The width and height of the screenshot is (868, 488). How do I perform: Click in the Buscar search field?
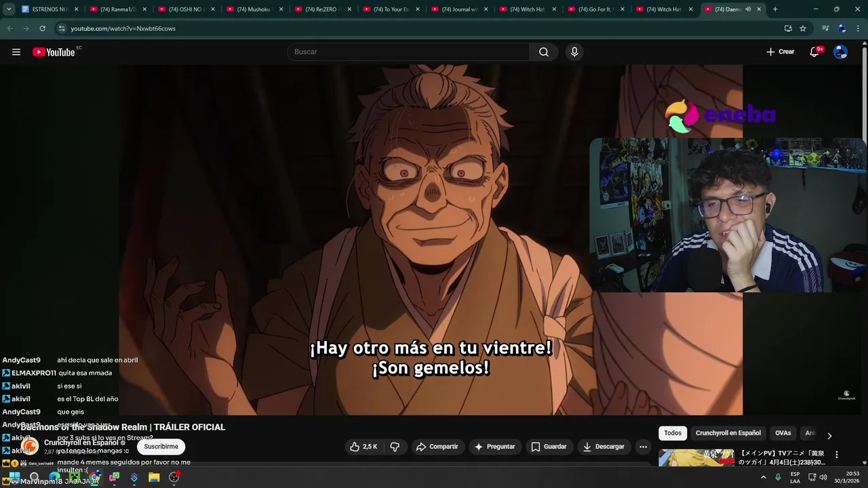click(x=408, y=52)
